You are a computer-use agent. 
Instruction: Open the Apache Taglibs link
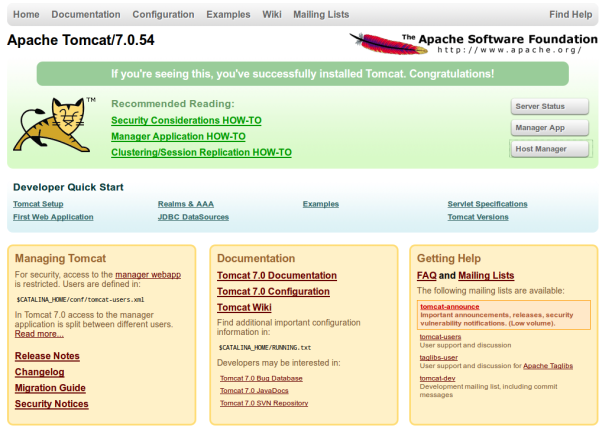tap(548, 366)
